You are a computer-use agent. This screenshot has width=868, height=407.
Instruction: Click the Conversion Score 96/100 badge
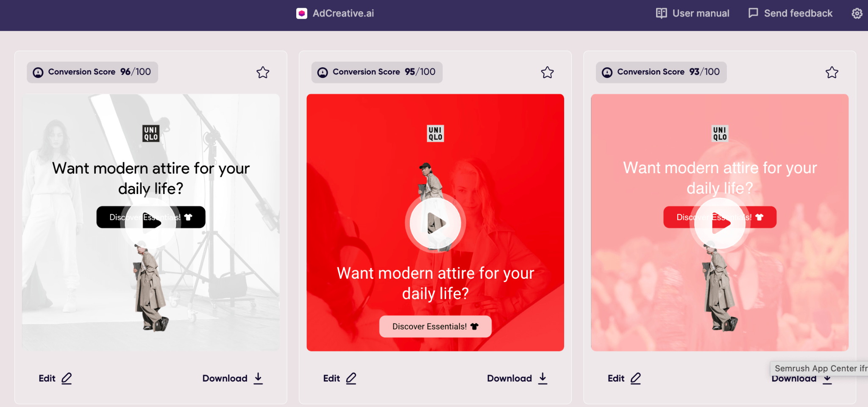92,72
